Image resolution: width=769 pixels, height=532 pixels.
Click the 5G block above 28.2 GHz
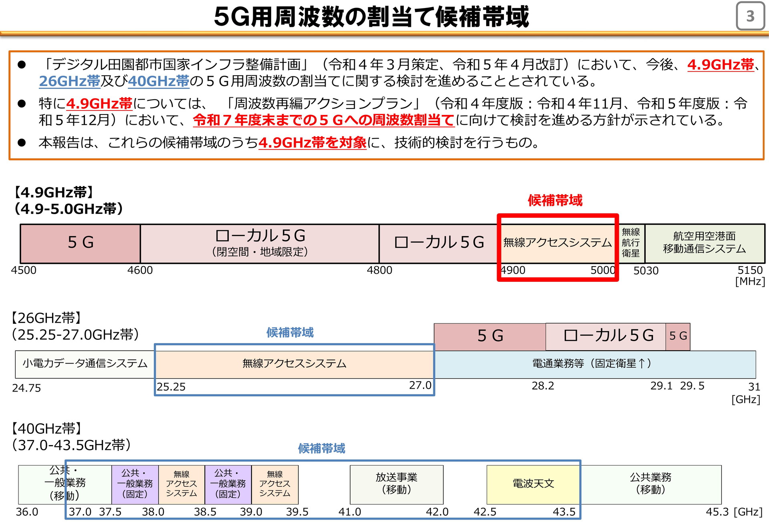[489, 336]
